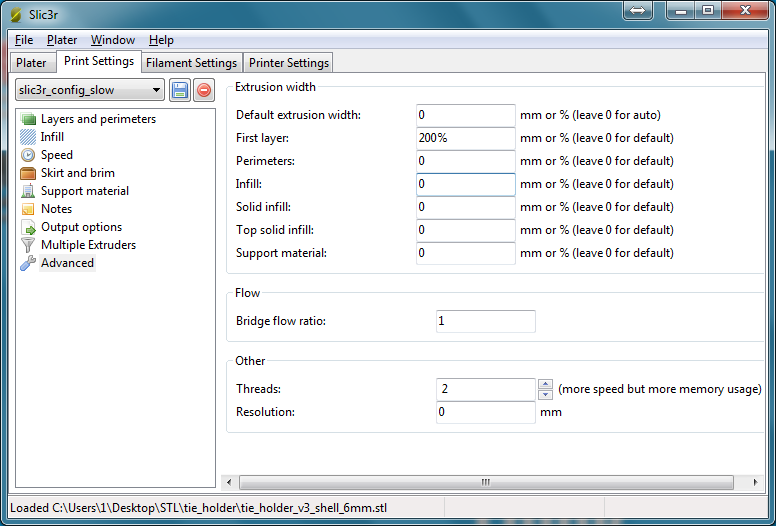Click the Support material width field
The height and width of the screenshot is (526, 776).
coord(466,253)
